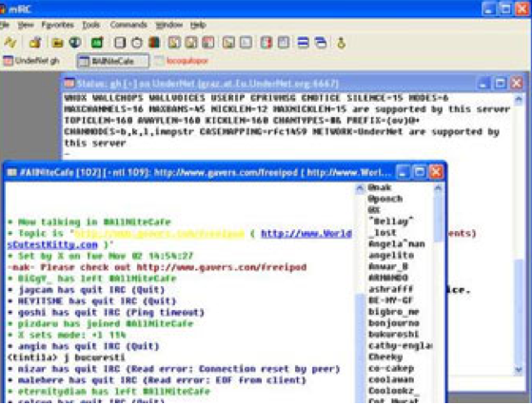Select bigbro_me in the nick list
Viewport: 532px width, 405px height.
click(394, 312)
